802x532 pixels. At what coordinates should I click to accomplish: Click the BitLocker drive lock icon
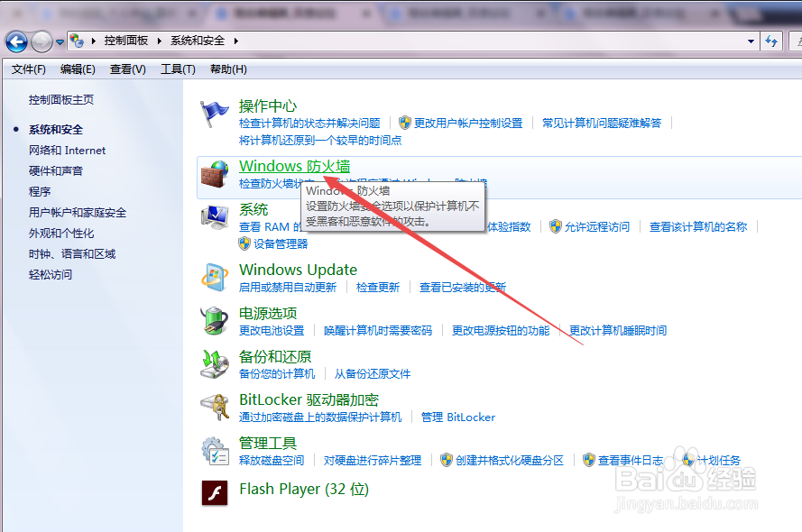tap(215, 408)
